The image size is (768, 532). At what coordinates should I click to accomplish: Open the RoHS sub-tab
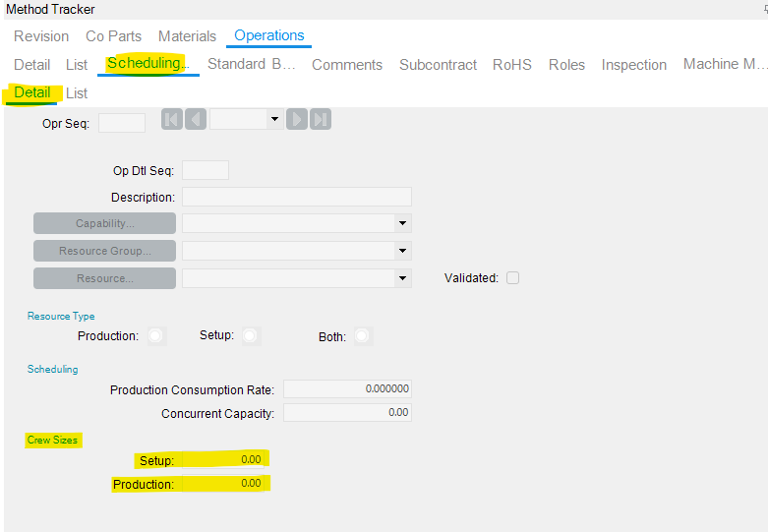click(512, 65)
